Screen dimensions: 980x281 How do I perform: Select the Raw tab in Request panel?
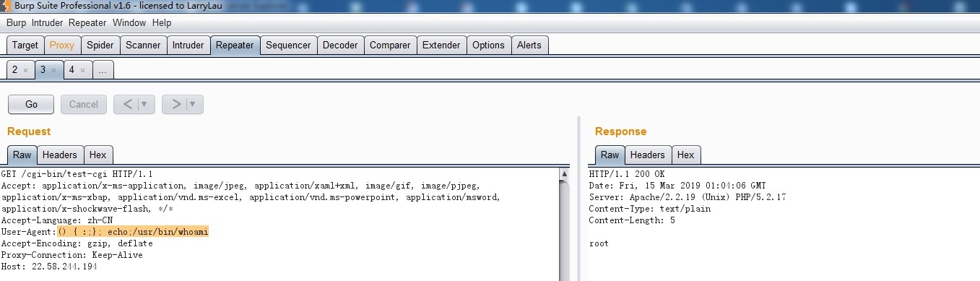[22, 155]
